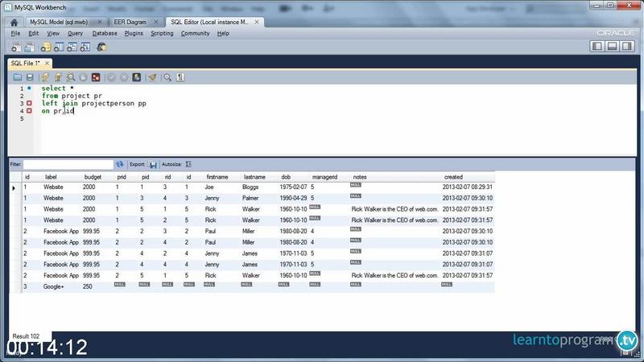The height and width of the screenshot is (362, 644).
Task: Click the rollback transaction icon
Action: click(124, 77)
